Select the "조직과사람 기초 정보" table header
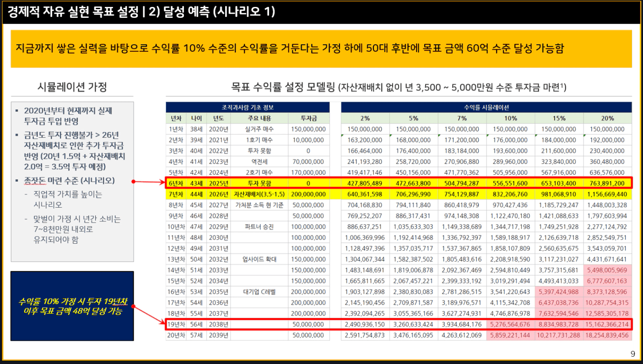 pos(248,107)
